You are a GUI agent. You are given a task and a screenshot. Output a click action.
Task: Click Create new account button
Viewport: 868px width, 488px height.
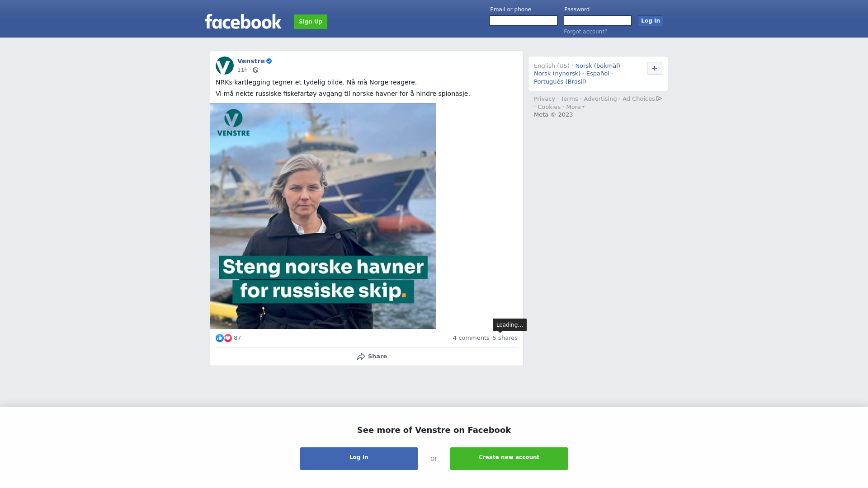click(509, 459)
